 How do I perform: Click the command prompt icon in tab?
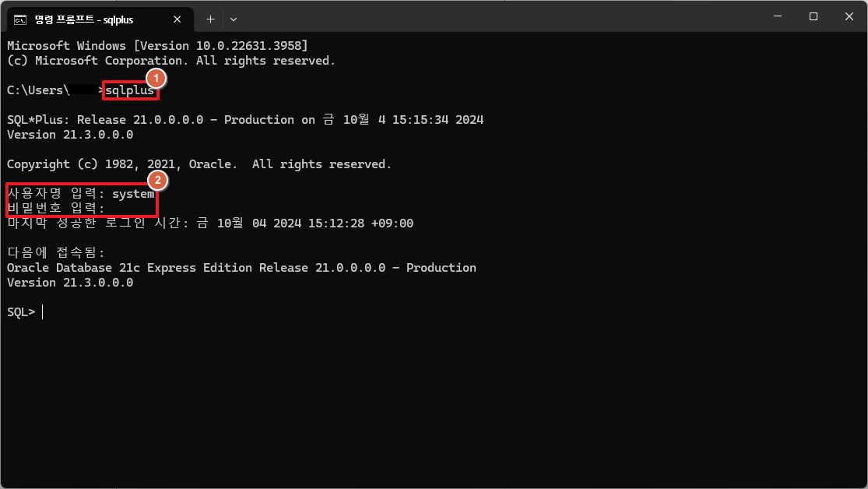[20, 20]
